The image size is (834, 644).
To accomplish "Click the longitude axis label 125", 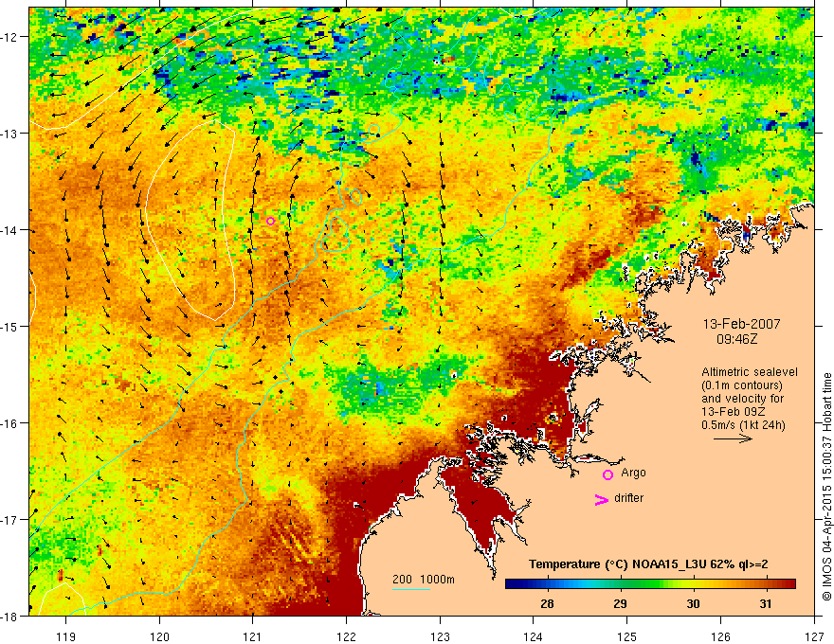I will [x=627, y=636].
